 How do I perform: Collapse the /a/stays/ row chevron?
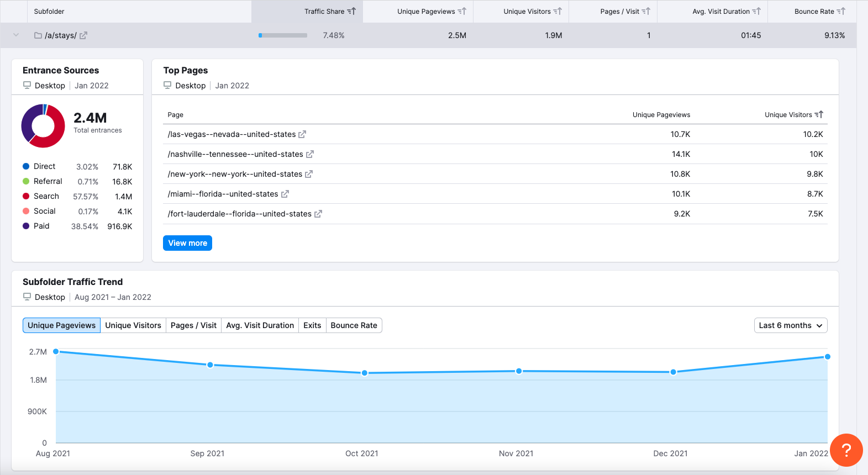[x=16, y=35]
